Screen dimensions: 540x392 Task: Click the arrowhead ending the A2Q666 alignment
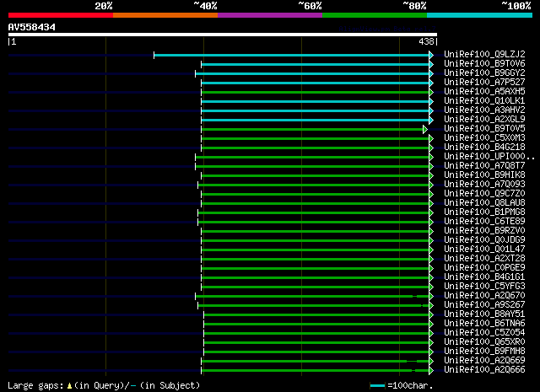(x=431, y=371)
